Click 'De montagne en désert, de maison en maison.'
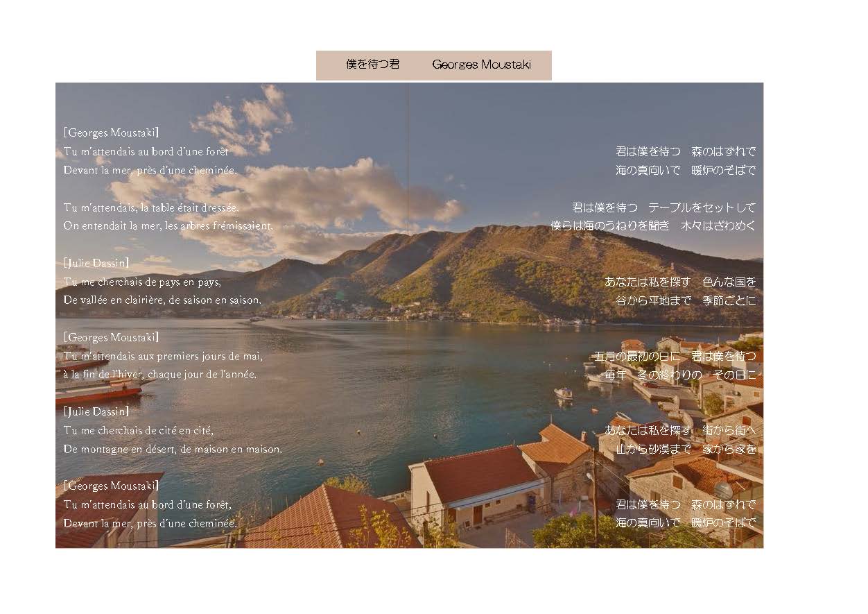 [x=173, y=449]
